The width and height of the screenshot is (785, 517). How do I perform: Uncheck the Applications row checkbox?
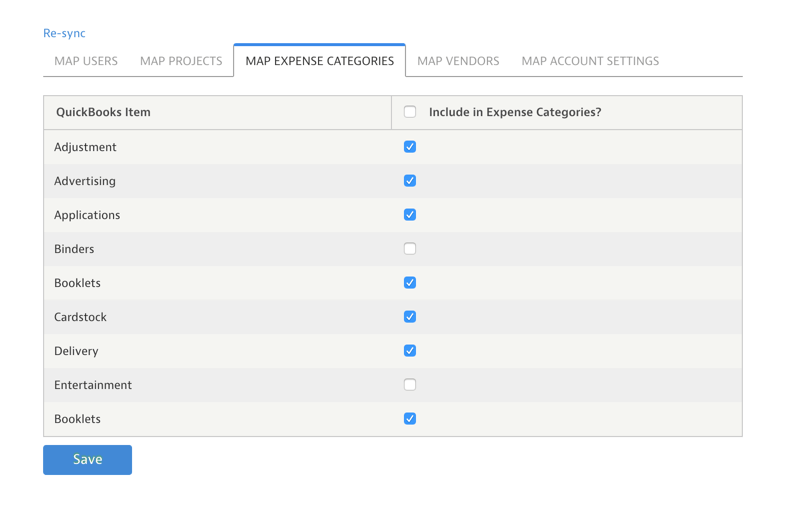click(x=410, y=215)
